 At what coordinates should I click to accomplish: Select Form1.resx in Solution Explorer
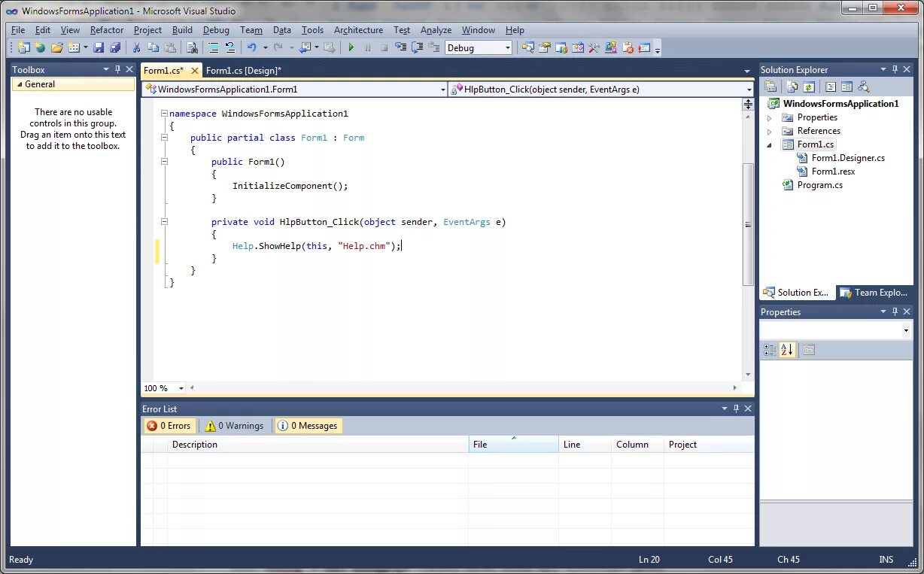pyautogui.click(x=833, y=172)
